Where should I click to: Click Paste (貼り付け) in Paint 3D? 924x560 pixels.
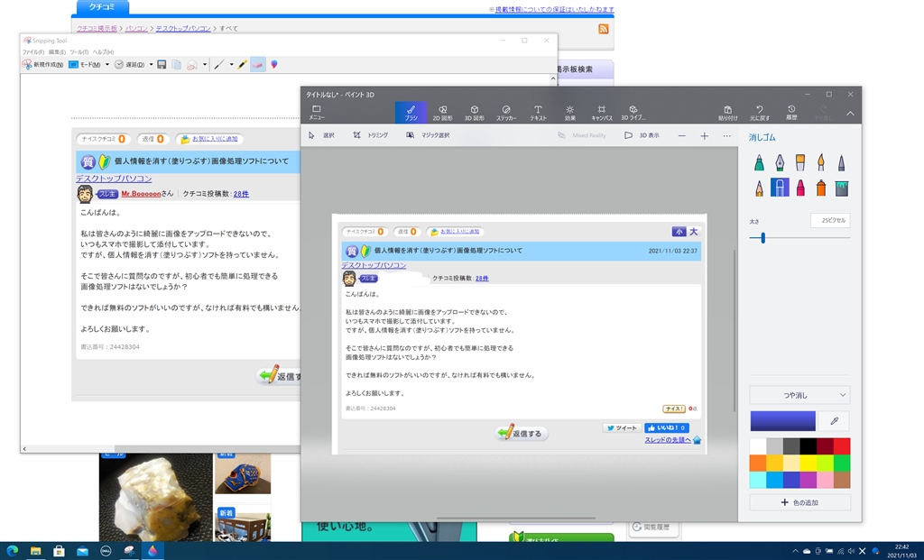click(x=728, y=113)
